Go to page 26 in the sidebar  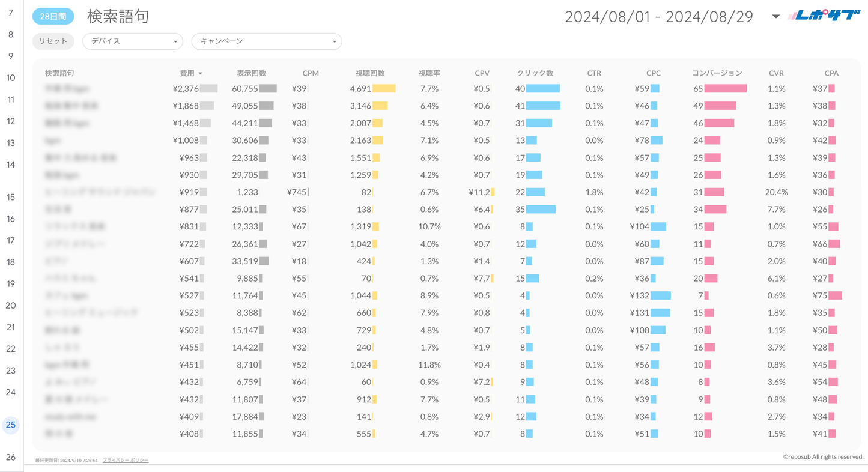[x=11, y=457]
